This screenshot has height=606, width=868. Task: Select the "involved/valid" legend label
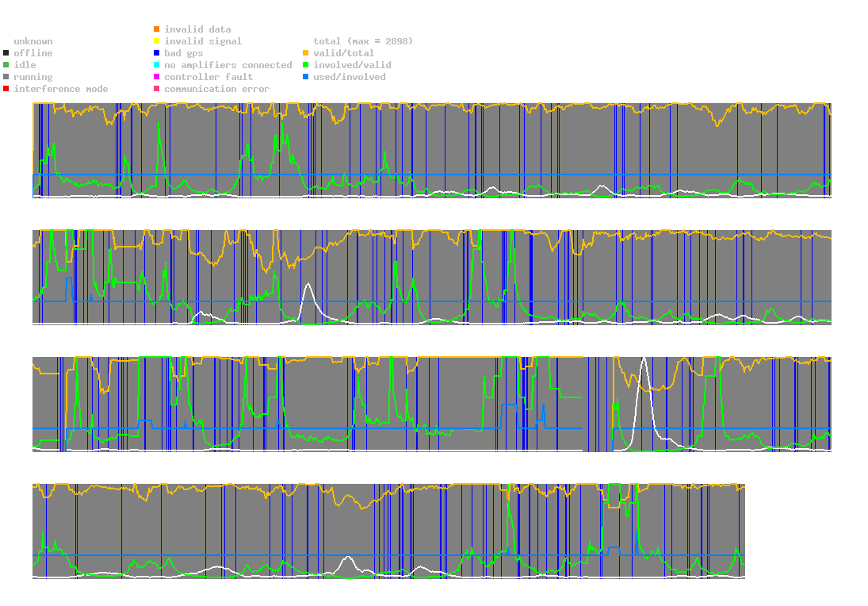[x=352, y=65]
